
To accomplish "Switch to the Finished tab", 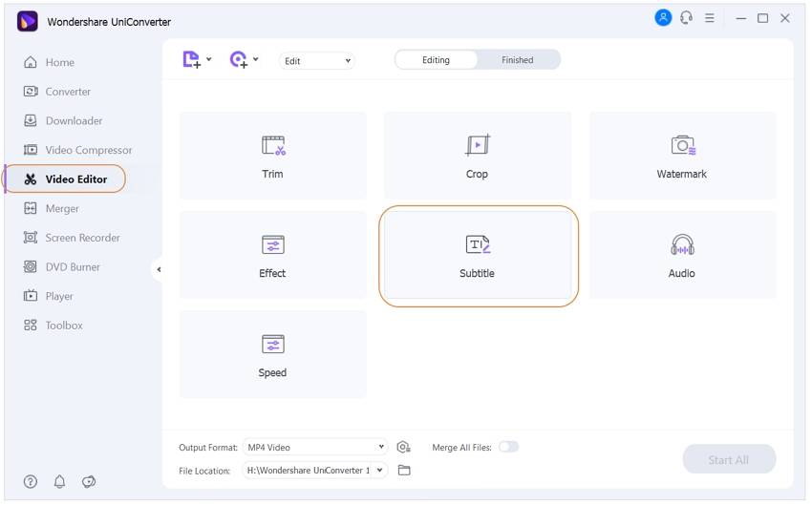I will click(x=518, y=60).
